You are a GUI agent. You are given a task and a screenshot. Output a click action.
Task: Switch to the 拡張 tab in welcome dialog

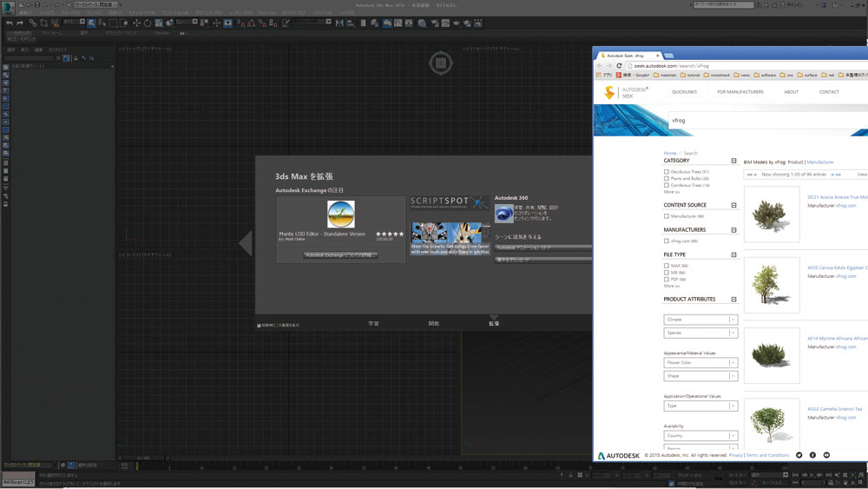pyautogui.click(x=494, y=323)
